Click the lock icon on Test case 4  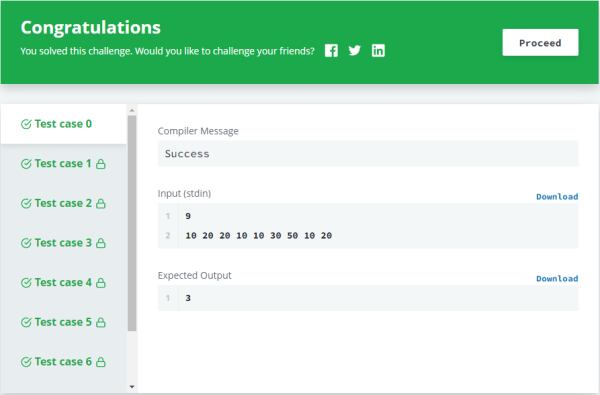tap(101, 282)
